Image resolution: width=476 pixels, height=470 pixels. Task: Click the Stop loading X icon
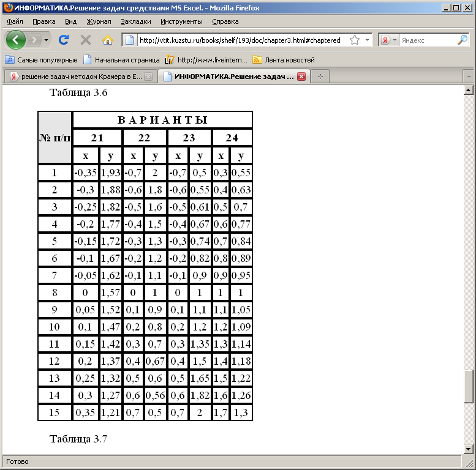[86, 40]
